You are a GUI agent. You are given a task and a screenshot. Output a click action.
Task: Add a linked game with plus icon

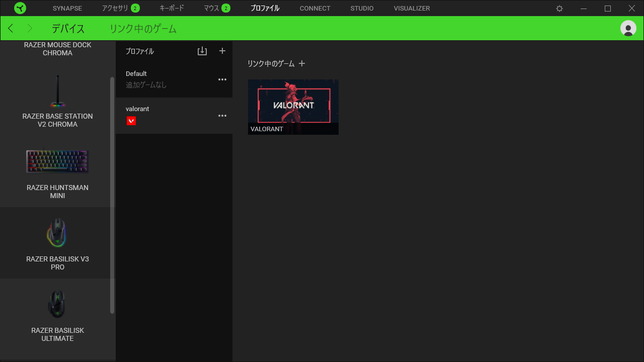(x=302, y=63)
